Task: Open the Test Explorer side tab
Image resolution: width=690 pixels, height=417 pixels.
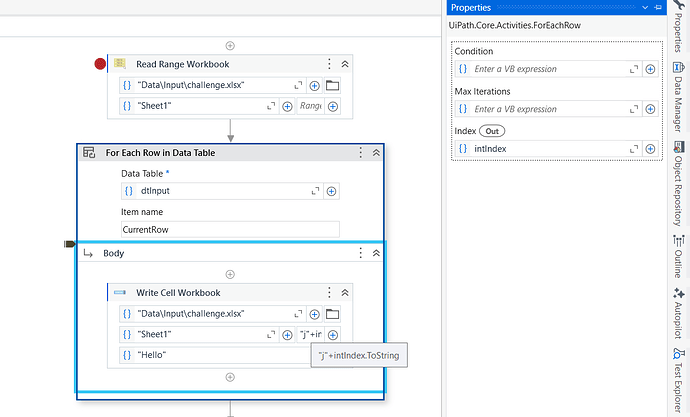Action: click(x=679, y=381)
